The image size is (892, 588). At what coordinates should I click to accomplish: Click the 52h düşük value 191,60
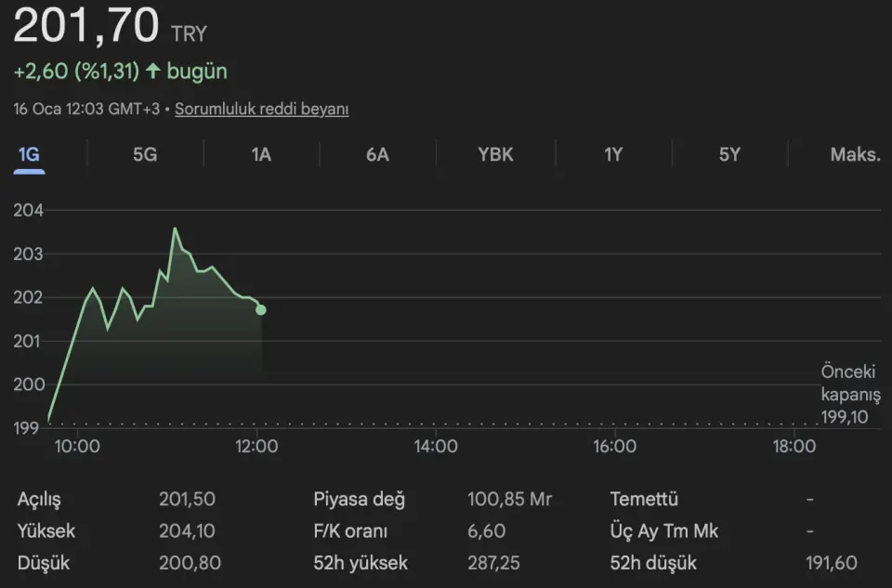[x=831, y=563]
